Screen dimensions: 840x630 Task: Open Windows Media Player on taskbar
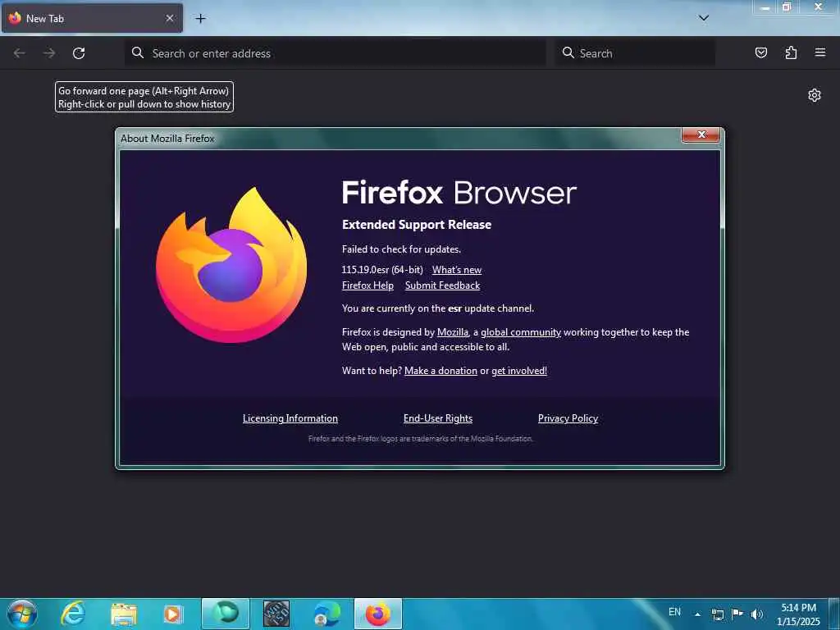pos(172,614)
